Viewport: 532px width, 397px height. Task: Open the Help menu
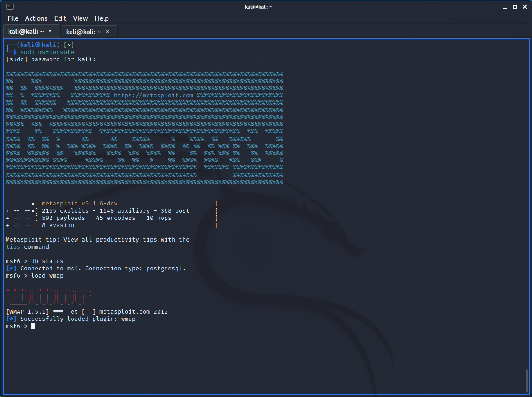coord(102,18)
